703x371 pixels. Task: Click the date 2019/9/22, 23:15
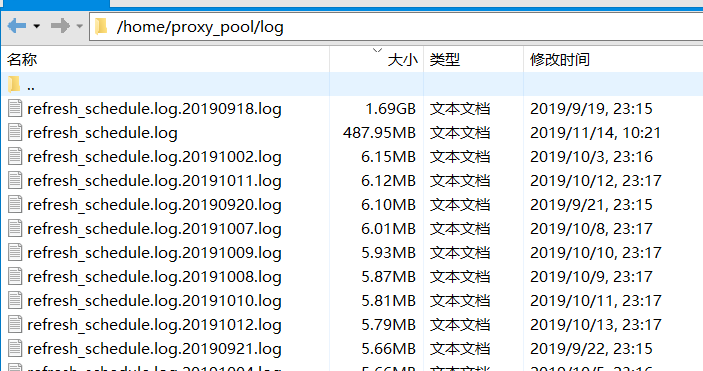(591, 349)
